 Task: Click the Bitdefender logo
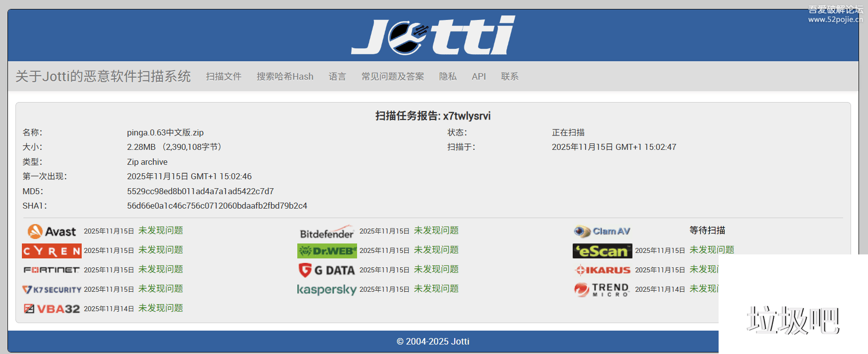tap(327, 232)
